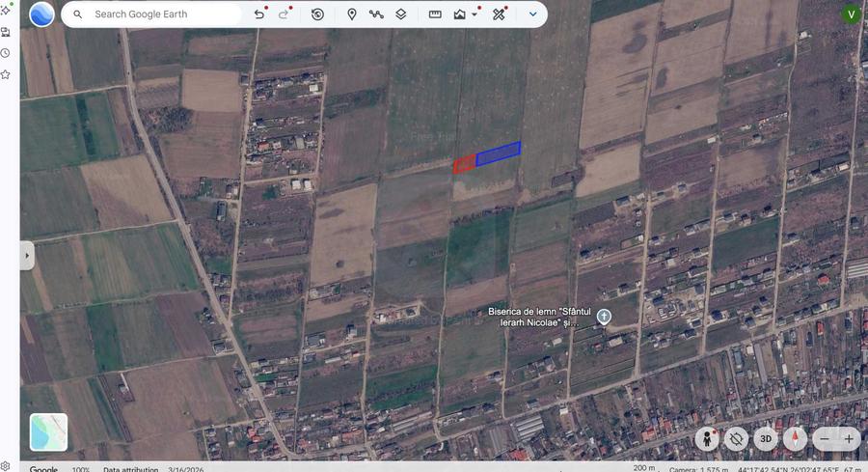The width and height of the screenshot is (868, 472).
Task: Undo the last action
Action: (259, 14)
